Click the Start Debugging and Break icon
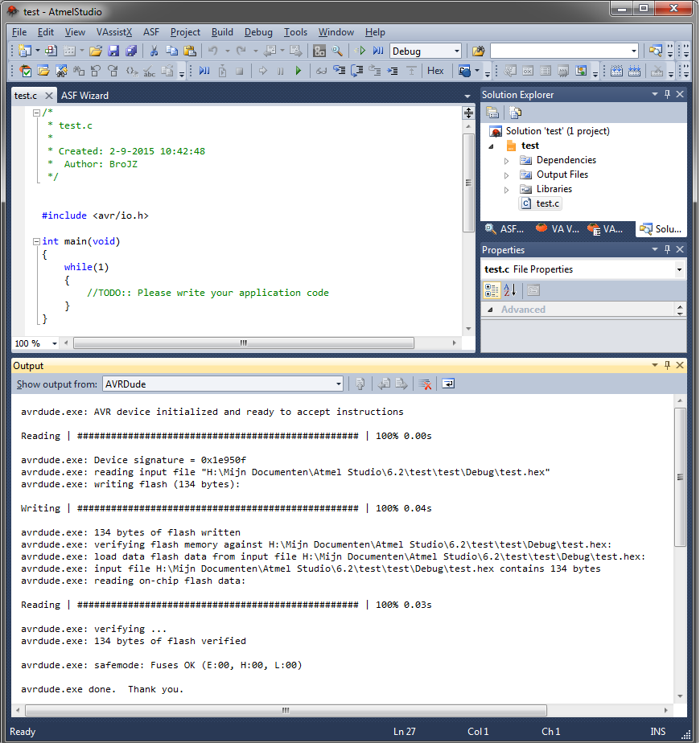700x743 pixels. (x=378, y=51)
